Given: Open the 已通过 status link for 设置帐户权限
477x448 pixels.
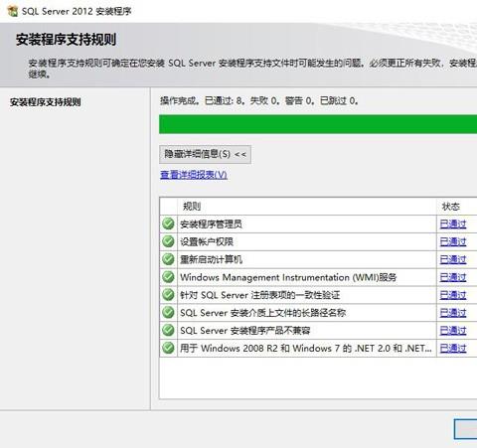Looking at the screenshot, I should [453, 241].
